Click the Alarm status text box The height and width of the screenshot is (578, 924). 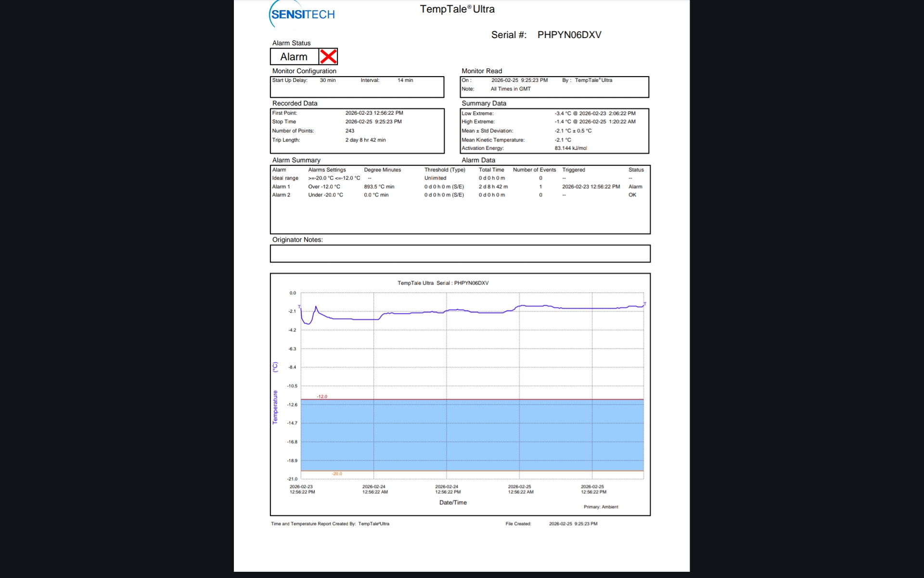[294, 57]
